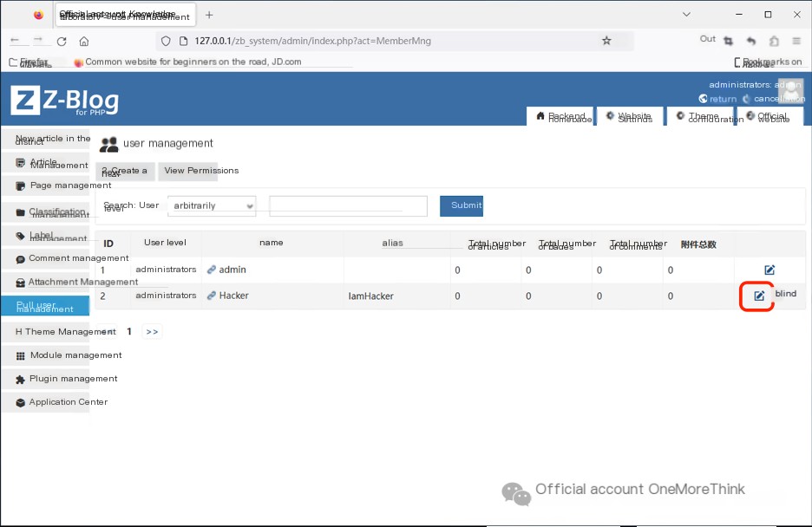Click the edit icon for admin user
This screenshot has height=527, width=812.
pyautogui.click(x=769, y=270)
